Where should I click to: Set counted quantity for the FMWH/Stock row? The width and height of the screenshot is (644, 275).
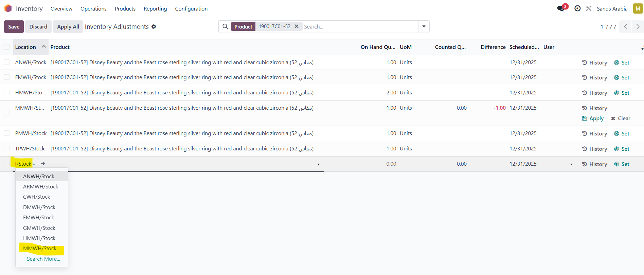[x=622, y=77]
